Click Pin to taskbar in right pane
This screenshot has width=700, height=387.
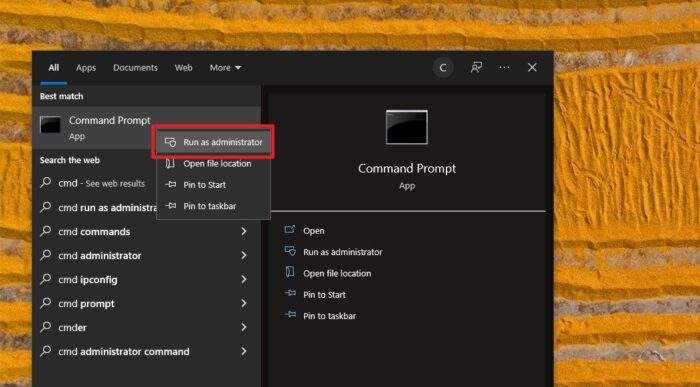[329, 316]
